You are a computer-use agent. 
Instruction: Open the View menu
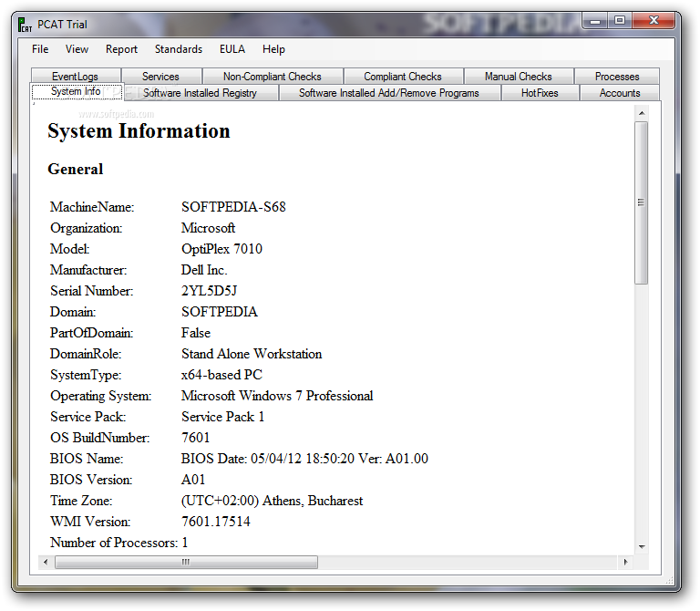click(77, 49)
